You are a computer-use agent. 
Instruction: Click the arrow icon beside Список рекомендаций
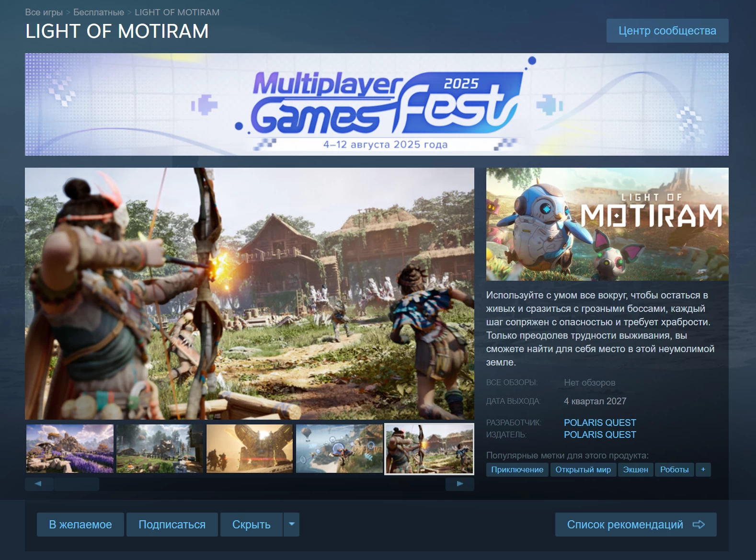pyautogui.click(x=699, y=525)
